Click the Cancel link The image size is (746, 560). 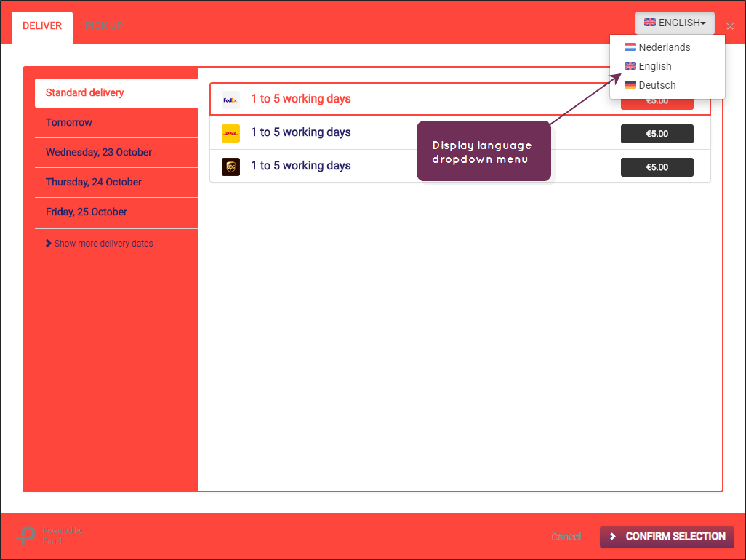tap(566, 537)
